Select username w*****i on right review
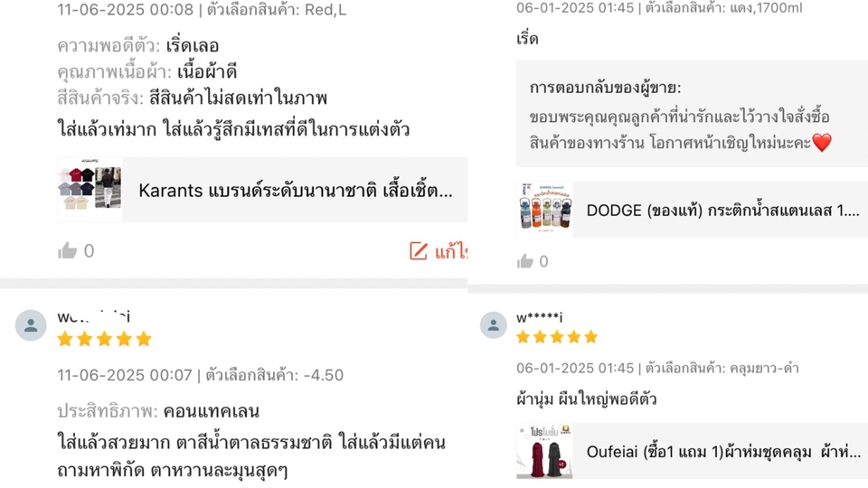This screenshot has width=868, height=488. coord(539,317)
